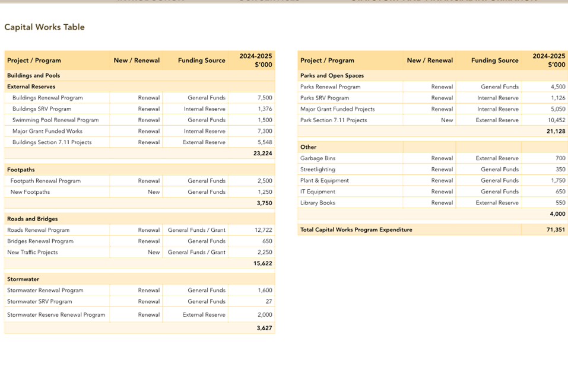The width and height of the screenshot is (568, 392).
Task: Select the "Stormwater SRV Program" row label
Action: (x=40, y=301)
